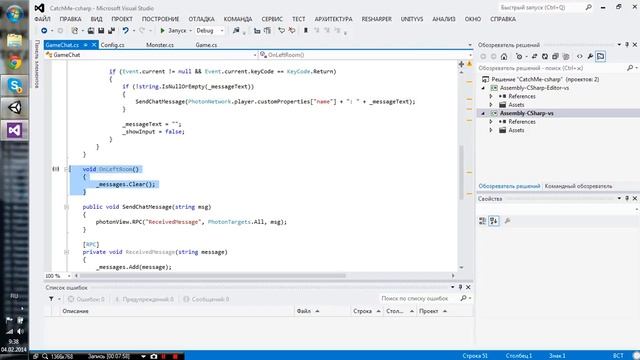Open the АРХИТЕКТУРА menu
The image size is (640, 360).
pos(333,19)
